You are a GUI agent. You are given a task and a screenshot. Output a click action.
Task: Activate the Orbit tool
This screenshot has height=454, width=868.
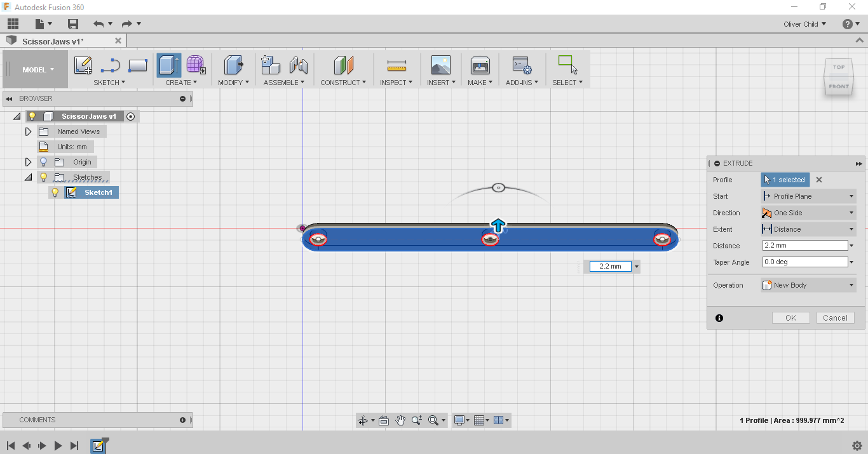[x=363, y=420]
